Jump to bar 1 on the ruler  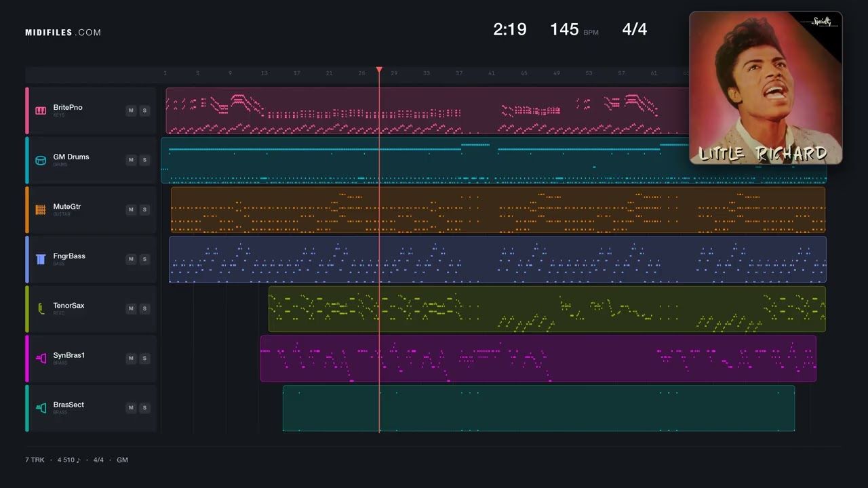pos(165,73)
